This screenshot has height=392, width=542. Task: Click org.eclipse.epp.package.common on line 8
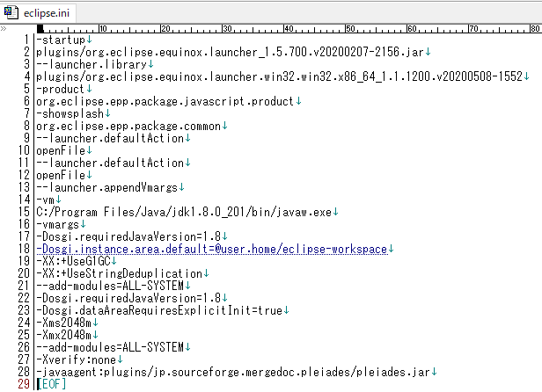pyautogui.click(x=128, y=126)
